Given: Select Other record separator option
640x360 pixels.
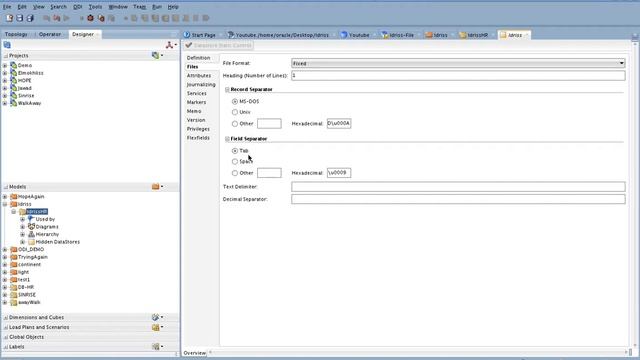Looking at the screenshot, I should click(x=235, y=124).
